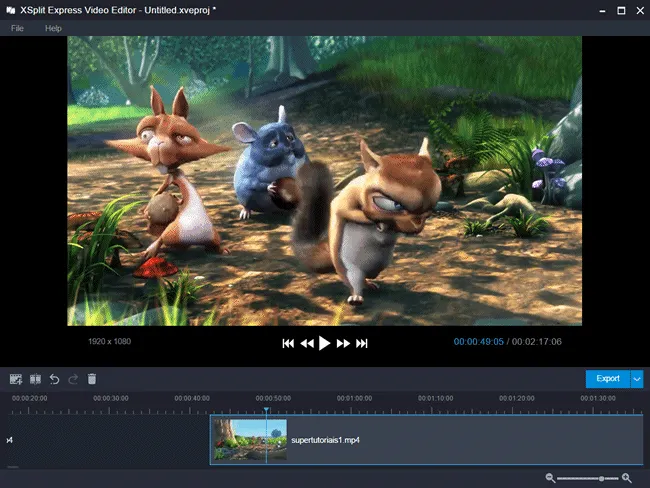This screenshot has width=650, height=488.
Task: Expand the Export dropdown arrow
Action: tap(637, 379)
